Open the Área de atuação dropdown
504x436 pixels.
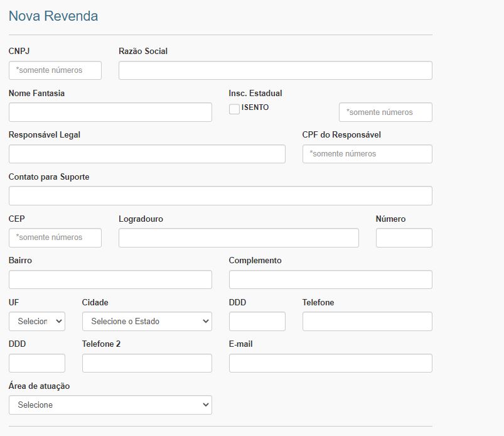tap(110, 405)
